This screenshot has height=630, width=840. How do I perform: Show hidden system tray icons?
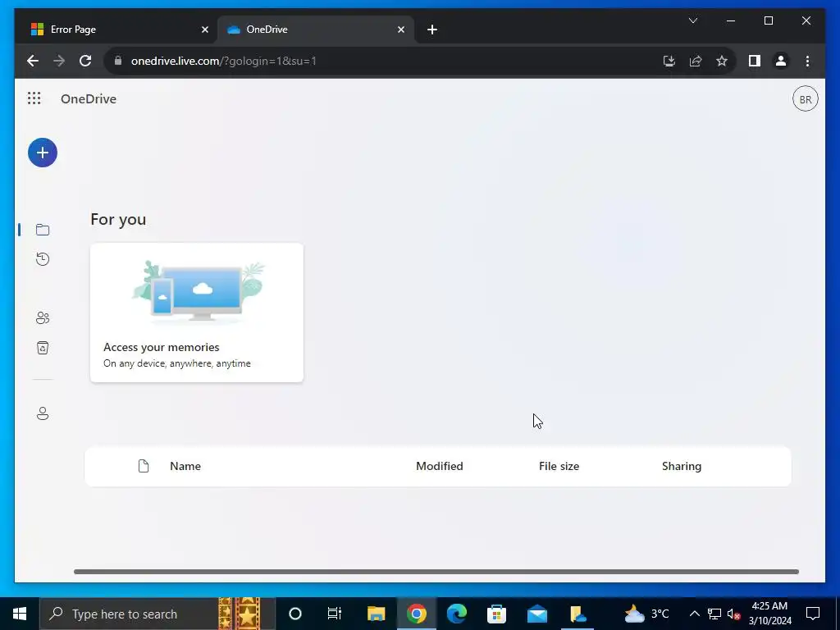(694, 614)
